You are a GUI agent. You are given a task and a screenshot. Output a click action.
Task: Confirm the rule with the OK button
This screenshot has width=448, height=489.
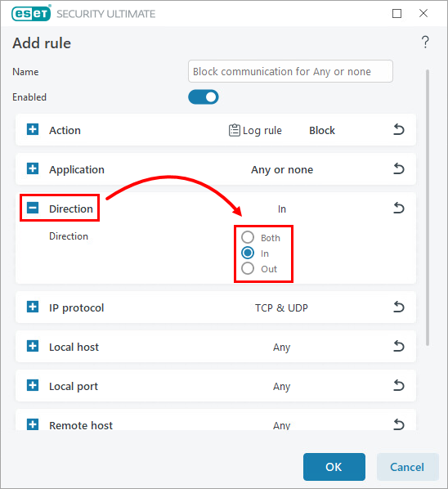click(334, 467)
